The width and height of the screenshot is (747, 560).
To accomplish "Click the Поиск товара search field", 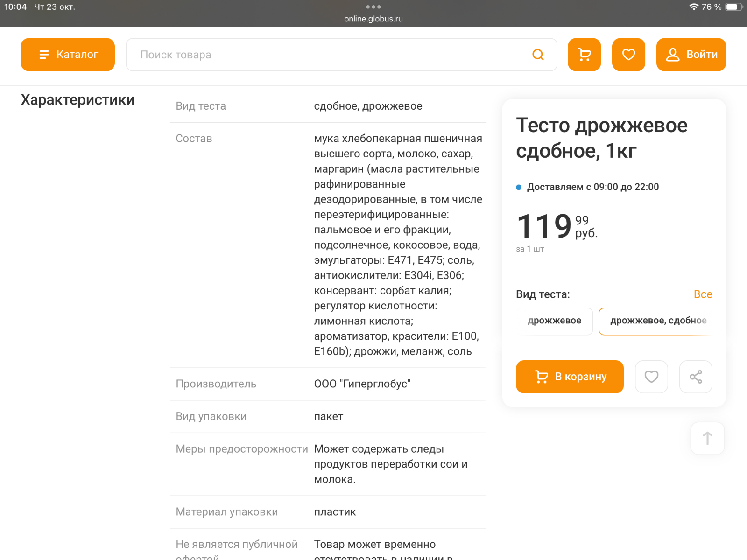I will (327, 55).
